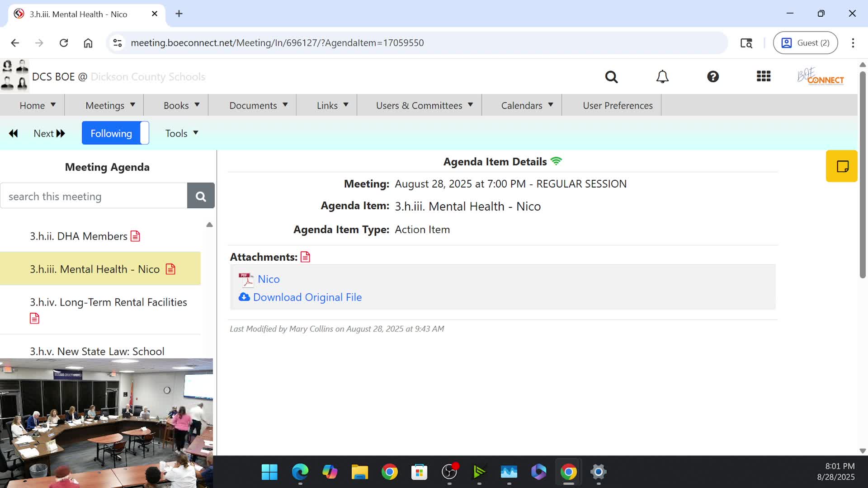Open the yellow sticky note button
Viewport: 868px width, 488px height.
(842, 166)
